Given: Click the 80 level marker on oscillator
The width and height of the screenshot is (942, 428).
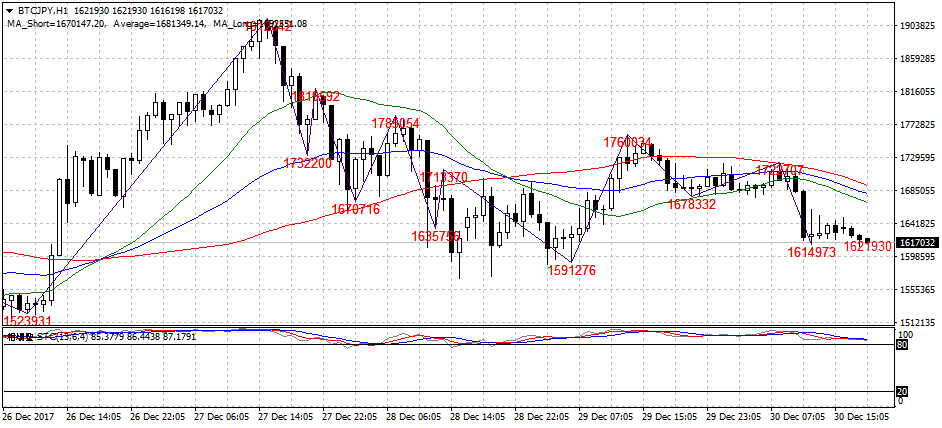Looking at the screenshot, I should [x=901, y=345].
